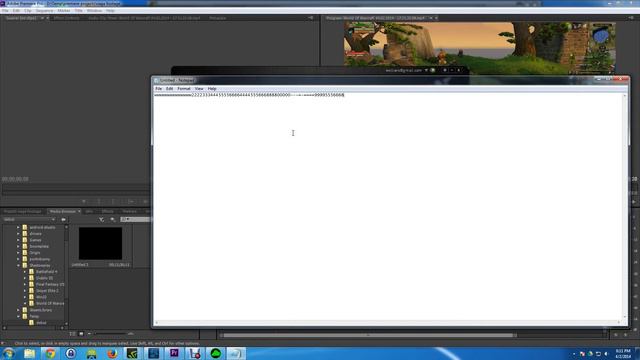Screen dimensions: 640x360
Task: Open the Program tab's sequence dropdown arrow
Action: 431,18
